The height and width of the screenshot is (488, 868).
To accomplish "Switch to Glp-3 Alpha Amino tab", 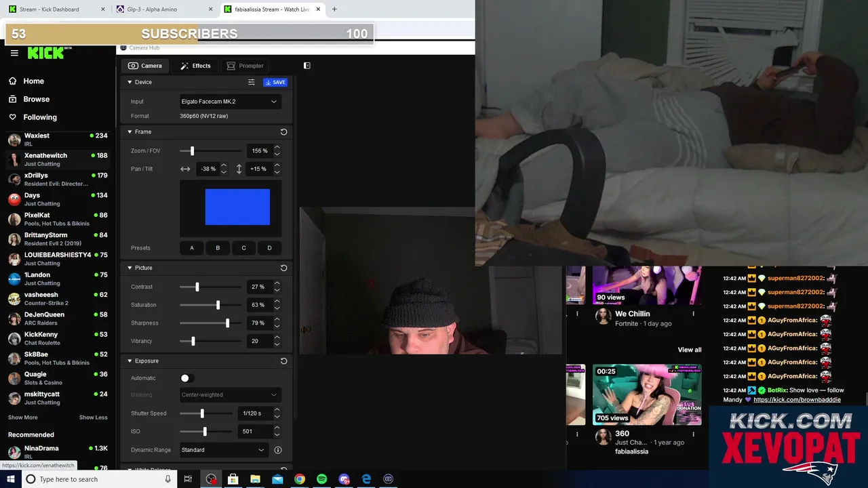I will [x=164, y=9].
